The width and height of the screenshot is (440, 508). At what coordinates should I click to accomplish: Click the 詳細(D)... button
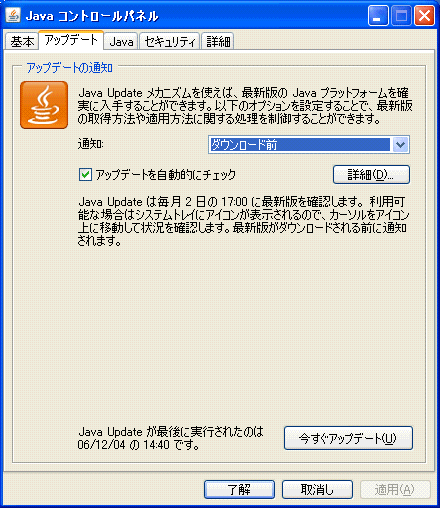pyautogui.click(x=371, y=174)
